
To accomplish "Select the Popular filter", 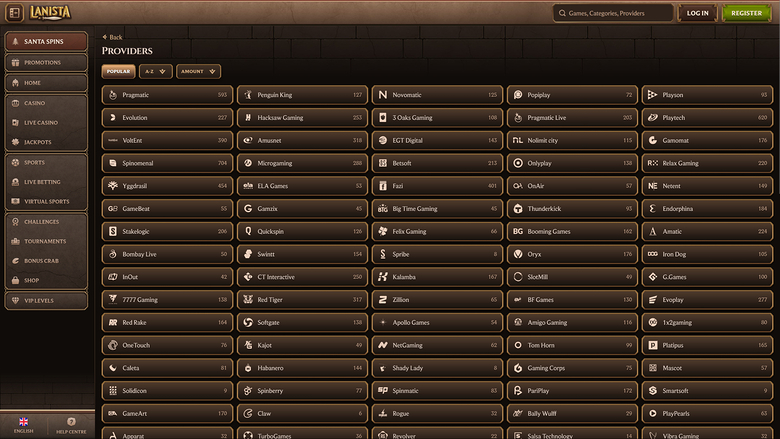I will (x=118, y=71).
